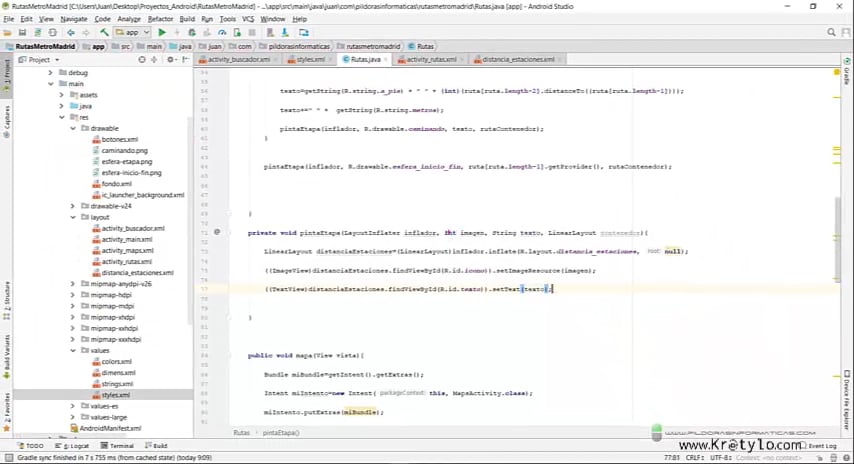854x464 pixels.
Task: Click the override gutter icon beside pintaEtapa
Action: (x=217, y=232)
